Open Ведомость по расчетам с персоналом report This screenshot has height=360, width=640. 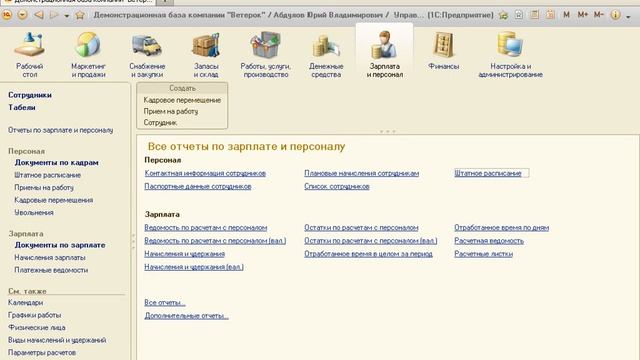205,228
